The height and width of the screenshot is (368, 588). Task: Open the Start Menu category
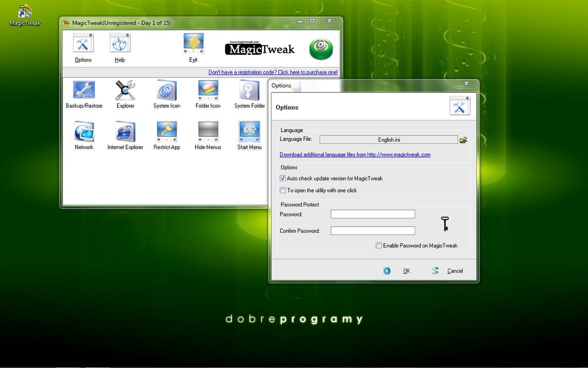[x=249, y=136]
